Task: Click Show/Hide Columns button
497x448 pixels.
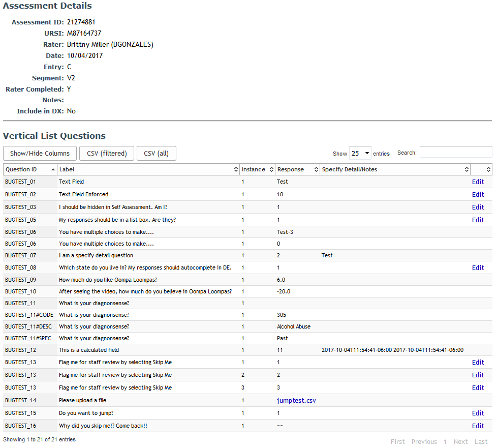Action: coord(40,153)
